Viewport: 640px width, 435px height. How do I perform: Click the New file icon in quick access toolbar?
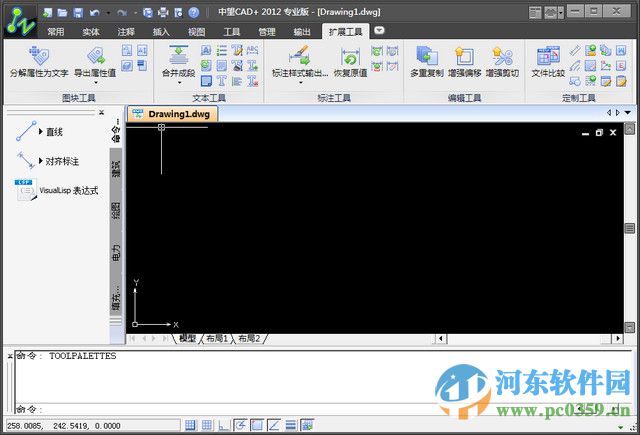click(x=47, y=13)
